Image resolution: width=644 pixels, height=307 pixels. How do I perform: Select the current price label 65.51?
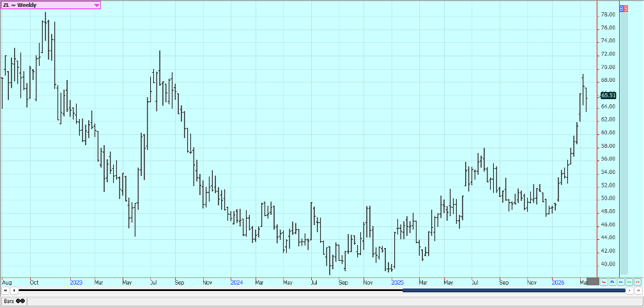tap(608, 95)
